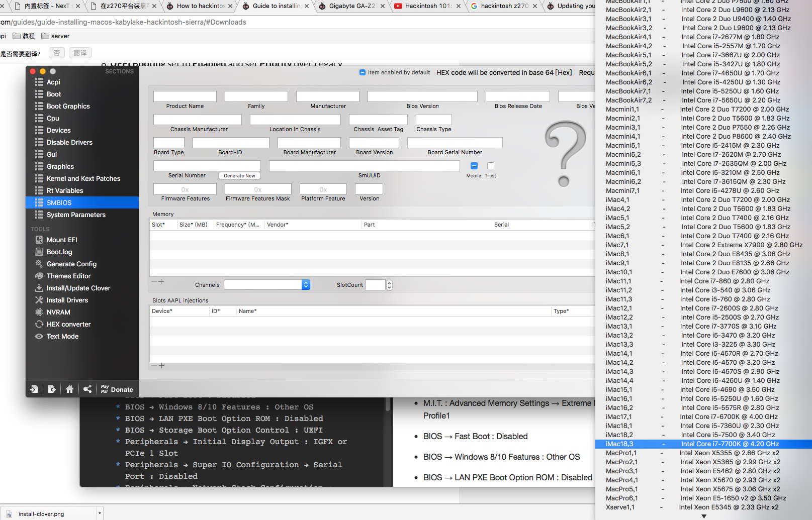Click the Bios Version field
The height and width of the screenshot is (520, 812).
422,96
